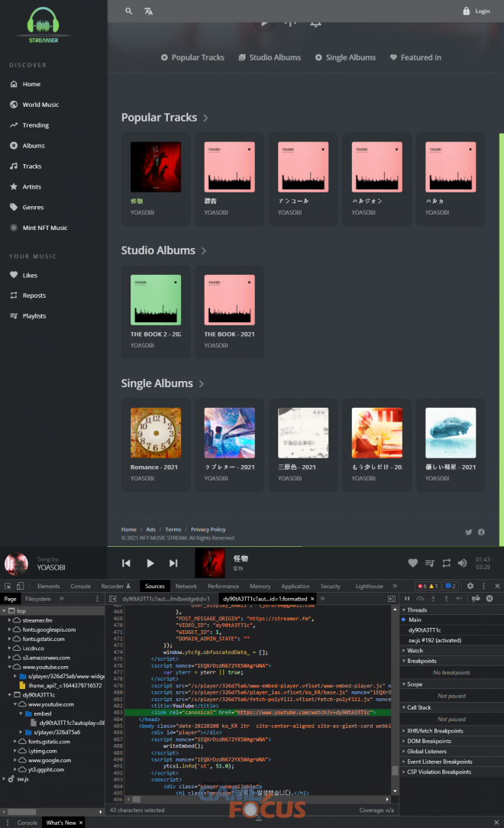Toggle pause on exceptions

click(489, 599)
